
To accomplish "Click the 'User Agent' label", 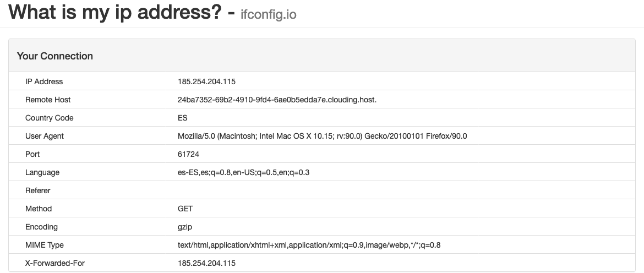I will [45, 136].
